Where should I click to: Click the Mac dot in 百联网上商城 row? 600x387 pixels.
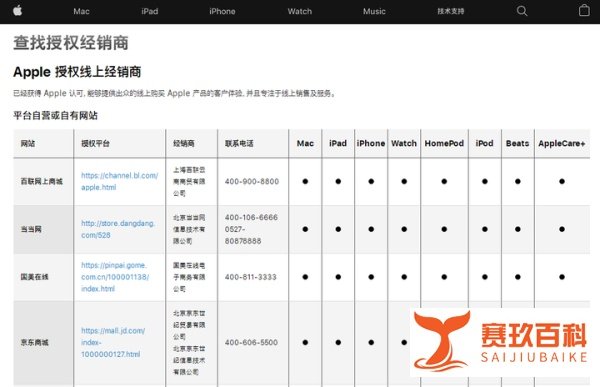(x=305, y=181)
